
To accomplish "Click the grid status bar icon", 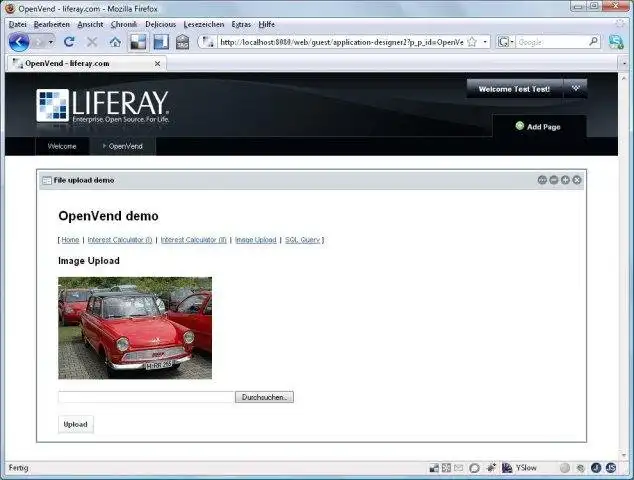I will point(446,468).
